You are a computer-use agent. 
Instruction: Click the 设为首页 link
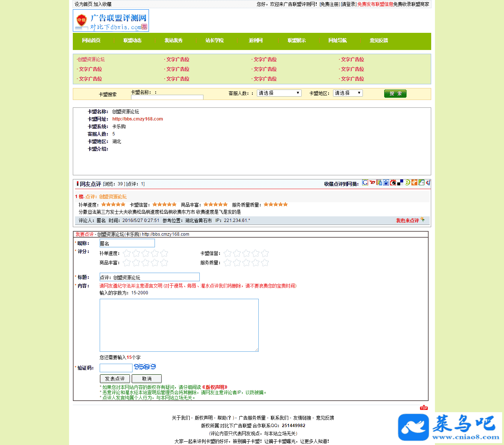tap(83, 4)
